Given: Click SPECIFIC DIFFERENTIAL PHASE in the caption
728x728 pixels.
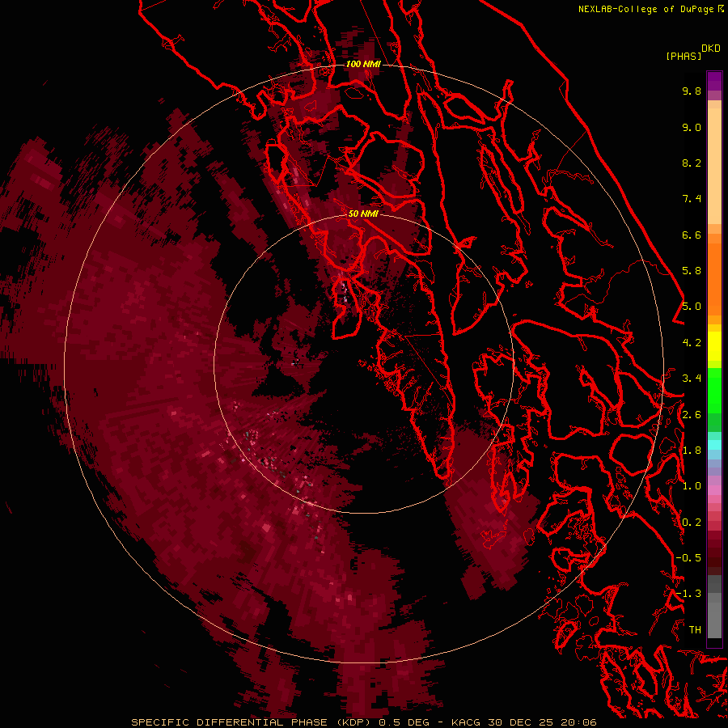Looking at the screenshot, I should [230, 722].
